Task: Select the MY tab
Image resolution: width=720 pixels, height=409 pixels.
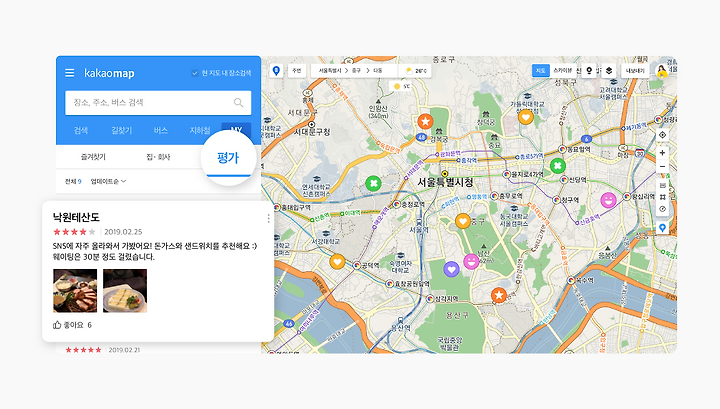Action: pos(236,130)
